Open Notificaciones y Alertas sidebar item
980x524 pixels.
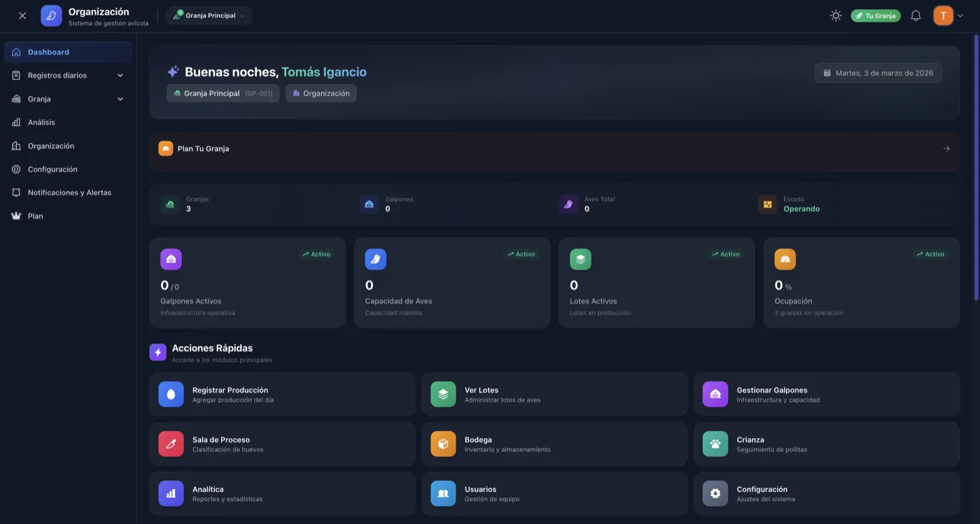pyautogui.click(x=68, y=192)
